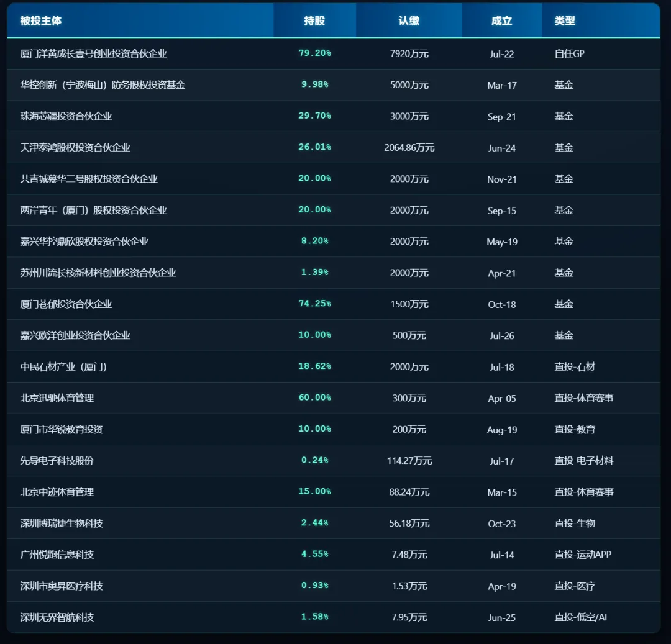The width and height of the screenshot is (671, 644).
Task: Select 中民石材产业(厦门) entry
Action: (x=63, y=366)
